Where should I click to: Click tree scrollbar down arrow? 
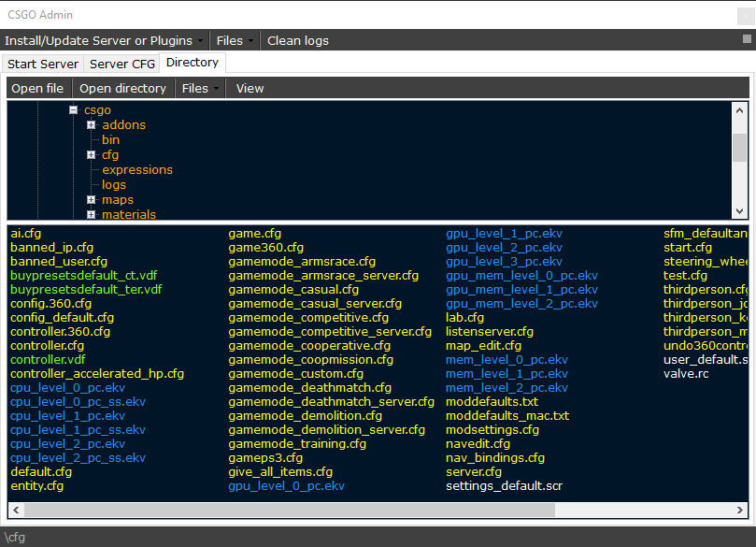click(x=739, y=210)
